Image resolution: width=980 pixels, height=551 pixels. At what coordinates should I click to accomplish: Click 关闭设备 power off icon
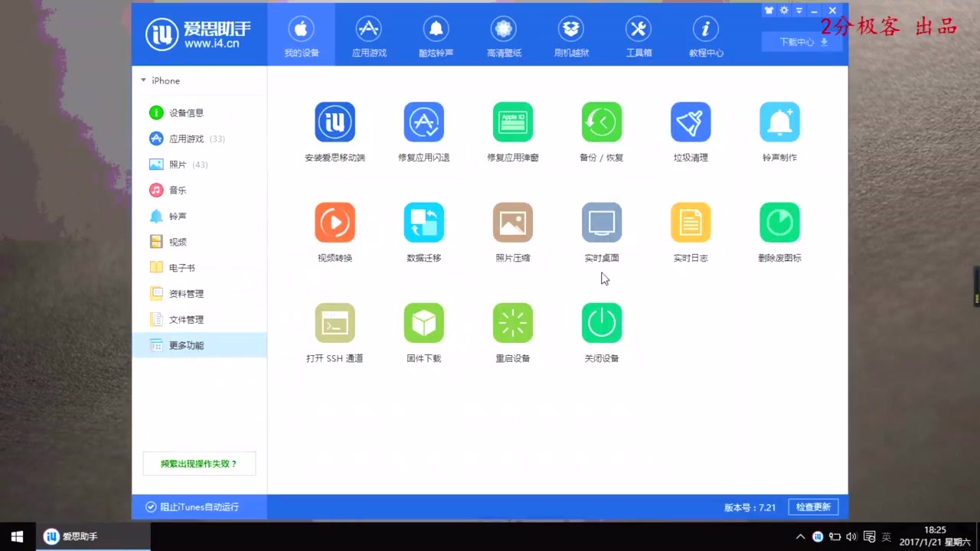pyautogui.click(x=601, y=322)
